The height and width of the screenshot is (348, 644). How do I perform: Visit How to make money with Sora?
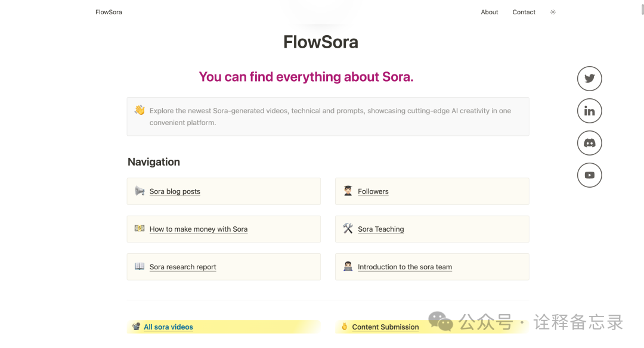coord(199,229)
